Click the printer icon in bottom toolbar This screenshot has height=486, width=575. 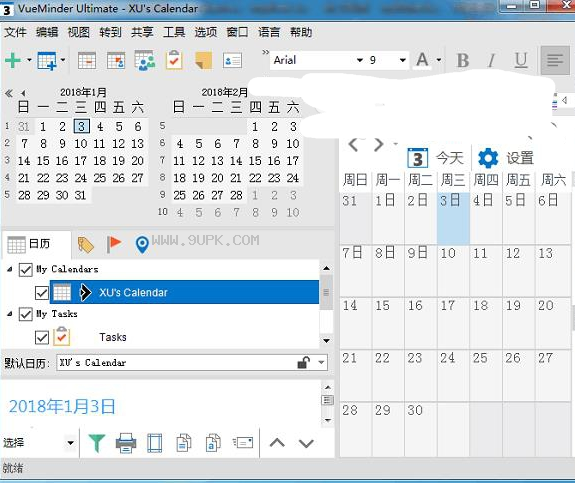[126, 443]
